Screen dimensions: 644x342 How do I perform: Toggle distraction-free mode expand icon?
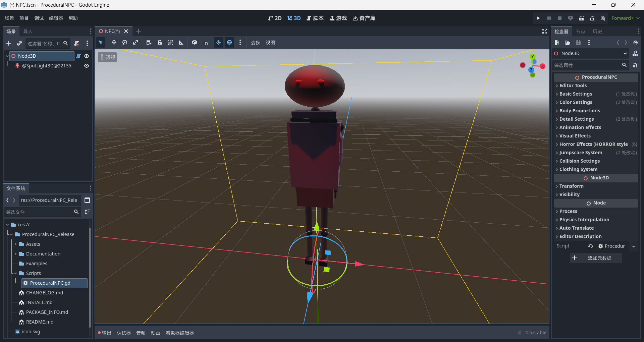(545, 31)
